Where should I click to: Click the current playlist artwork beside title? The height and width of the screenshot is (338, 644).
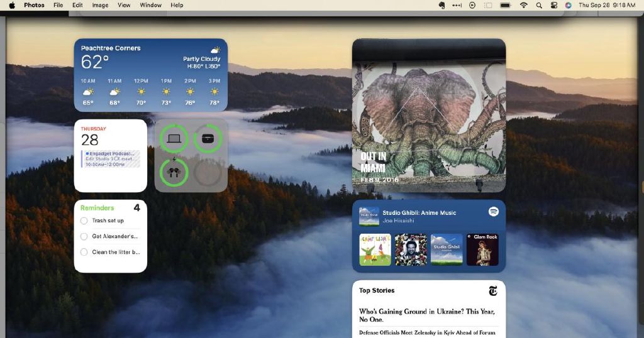pyautogui.click(x=369, y=217)
